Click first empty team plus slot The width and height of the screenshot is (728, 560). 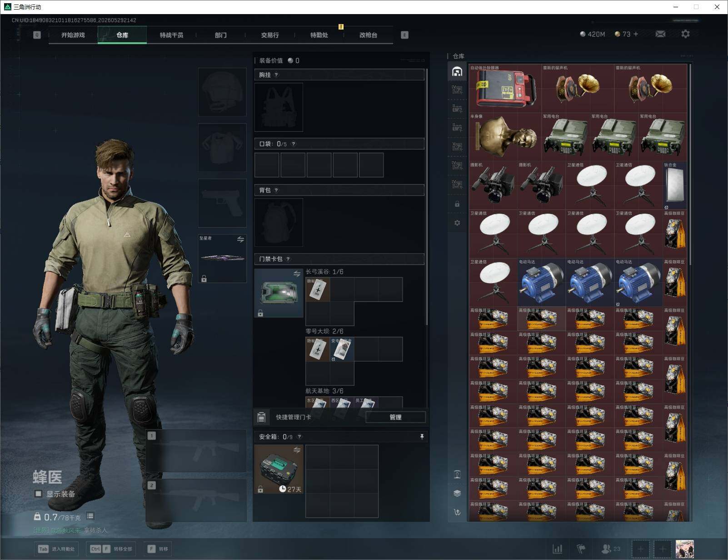tap(640, 549)
